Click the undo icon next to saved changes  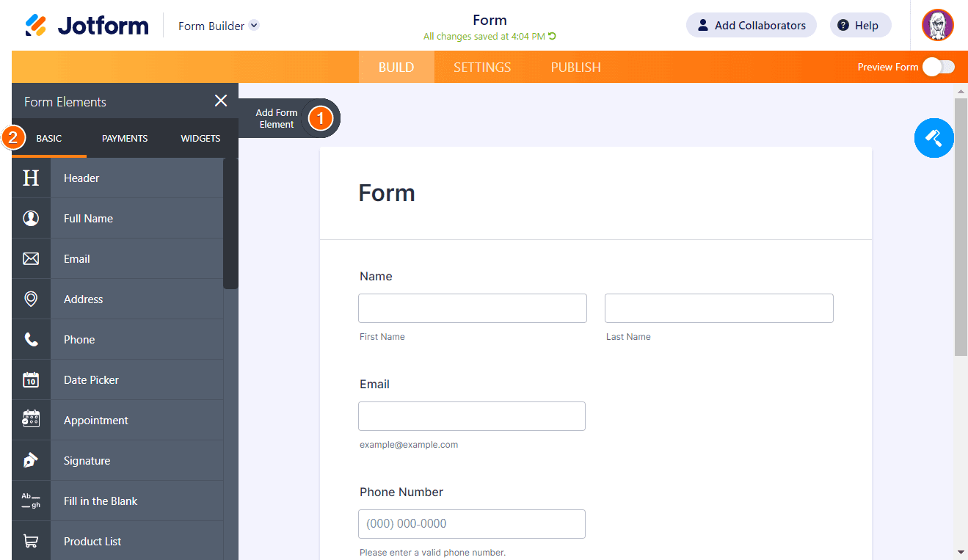[551, 36]
